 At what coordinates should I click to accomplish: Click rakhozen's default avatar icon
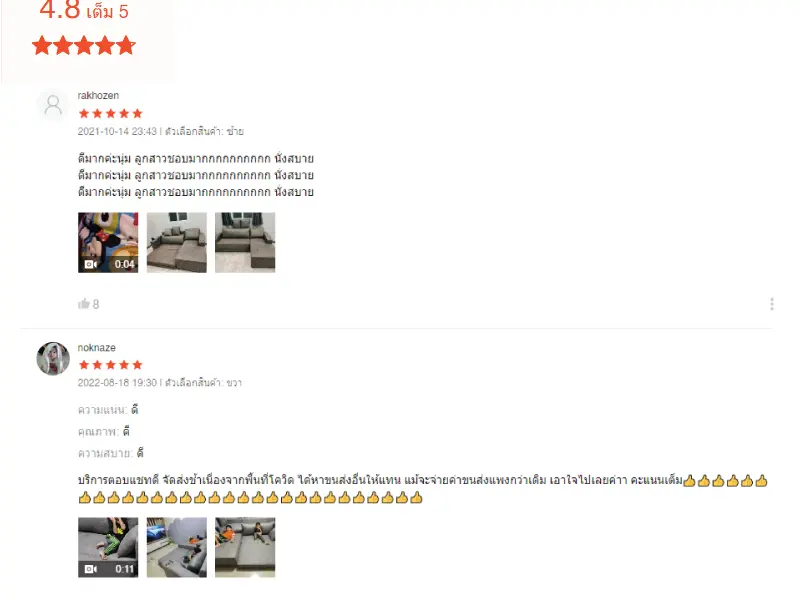click(53, 106)
